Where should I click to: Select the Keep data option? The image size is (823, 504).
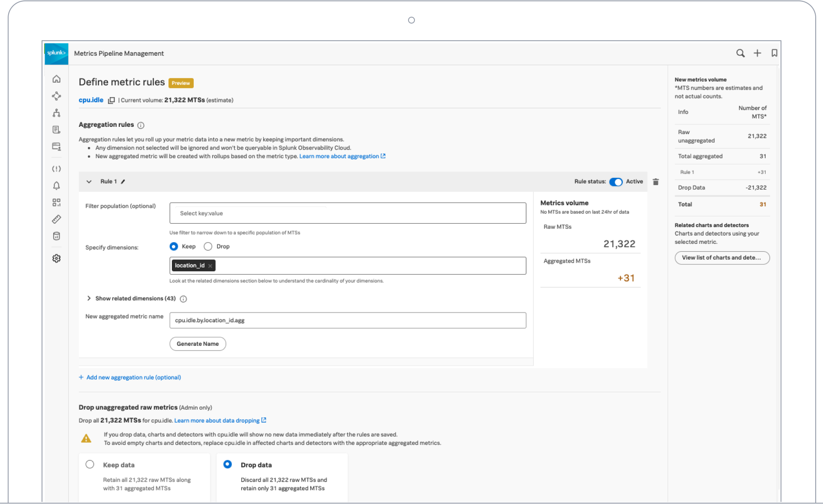(90, 464)
